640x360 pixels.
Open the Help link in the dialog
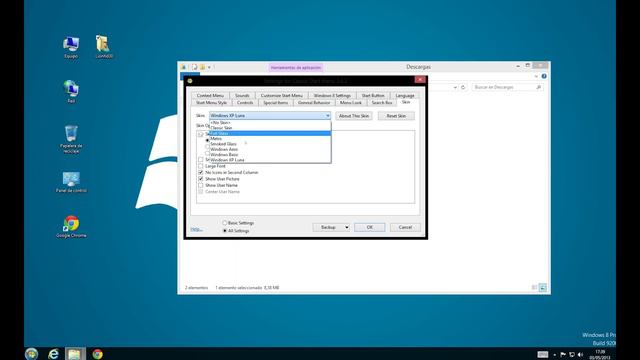[196, 230]
